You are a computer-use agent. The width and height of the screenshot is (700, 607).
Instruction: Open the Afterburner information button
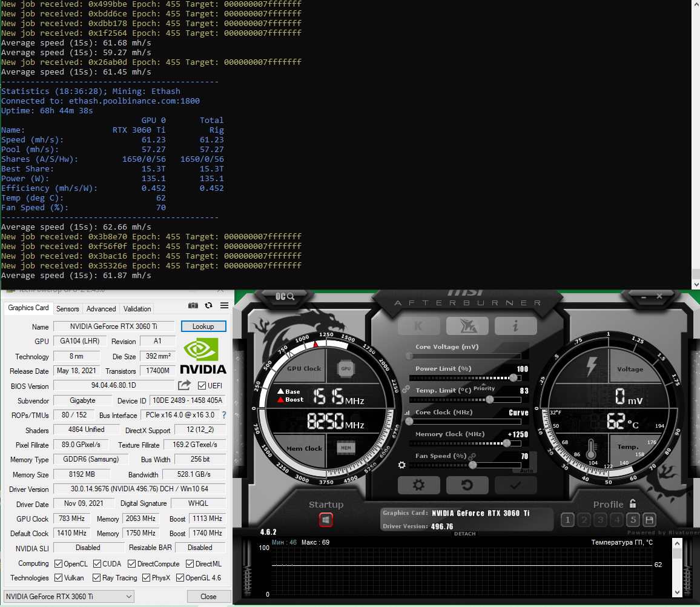coord(516,326)
